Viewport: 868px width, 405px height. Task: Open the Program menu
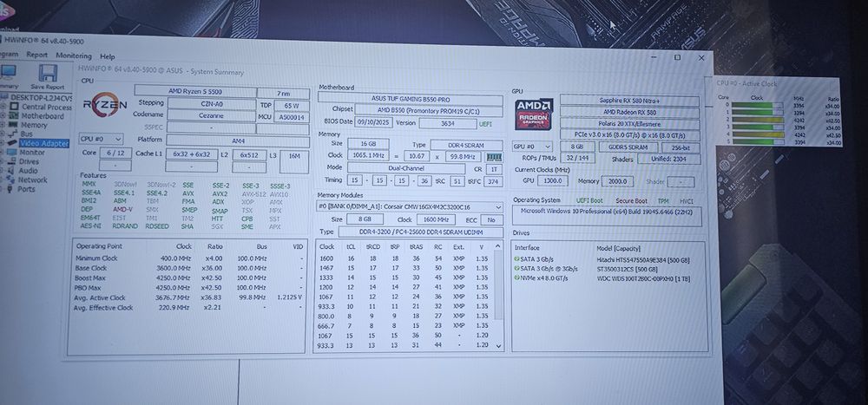pos(9,55)
